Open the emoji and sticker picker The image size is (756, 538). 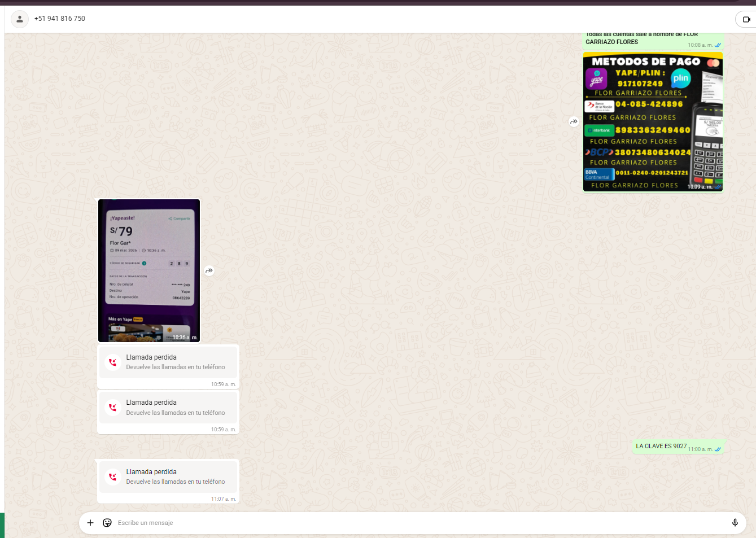pos(107,523)
